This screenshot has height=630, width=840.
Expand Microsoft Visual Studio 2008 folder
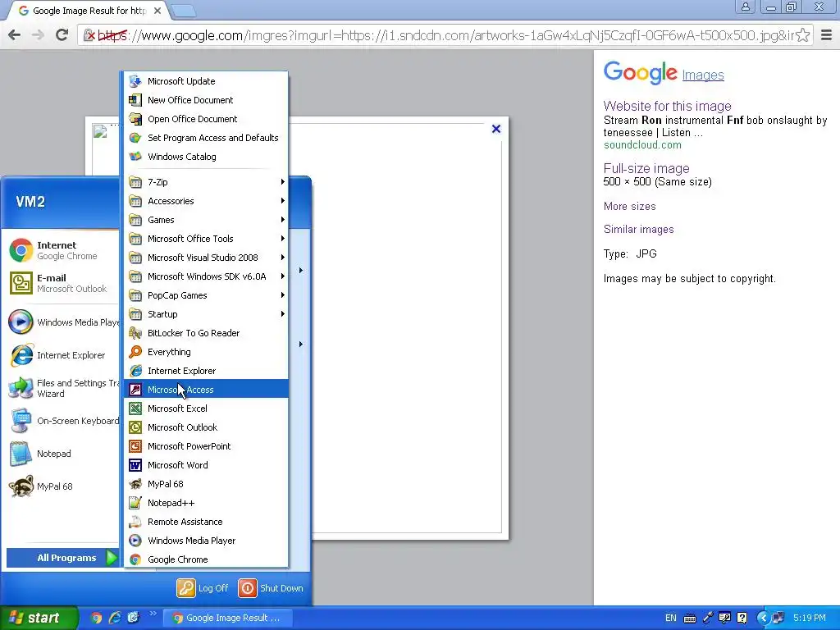206,257
